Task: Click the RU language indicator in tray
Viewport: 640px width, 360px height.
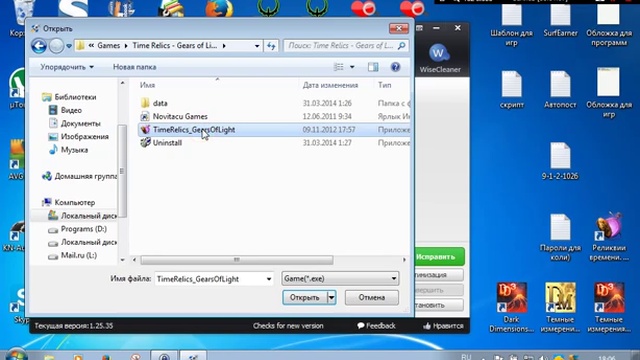Action: pos(466,357)
